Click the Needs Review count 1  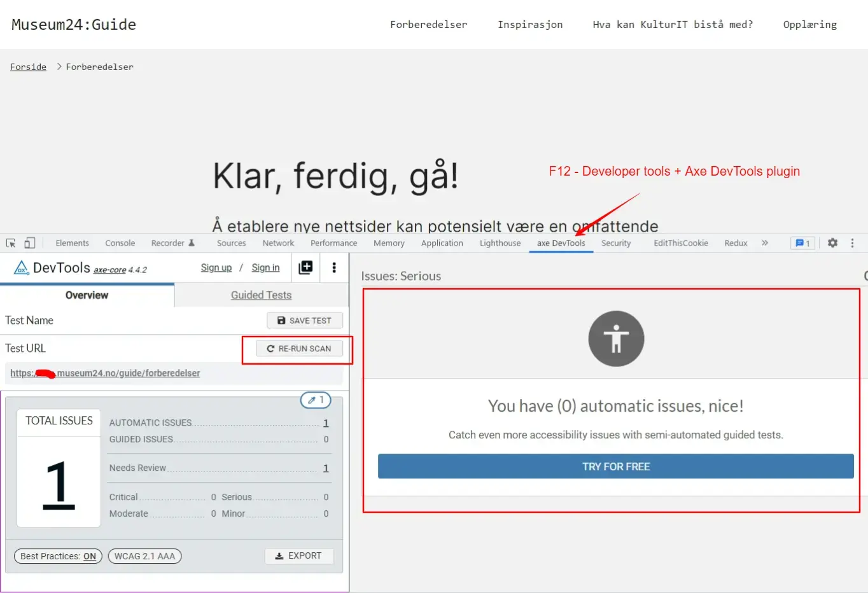(x=326, y=468)
